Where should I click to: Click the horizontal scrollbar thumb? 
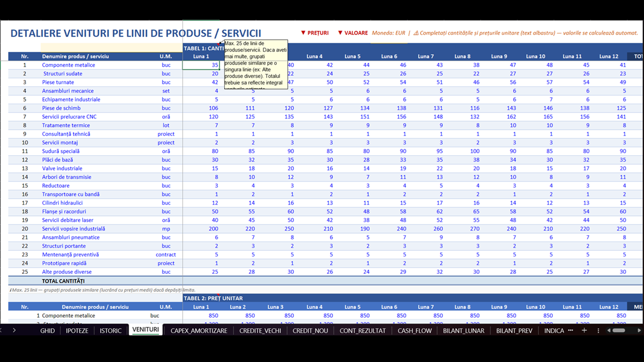[x=619, y=331]
